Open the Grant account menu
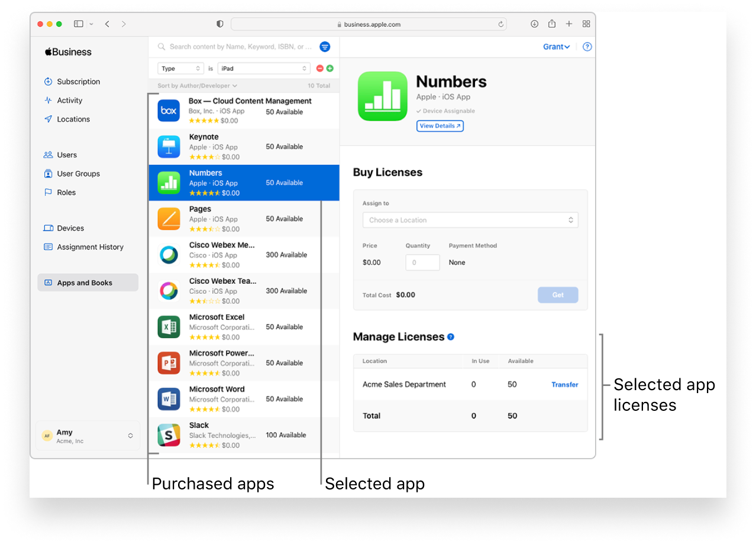This screenshot has width=756, height=545. tap(556, 47)
